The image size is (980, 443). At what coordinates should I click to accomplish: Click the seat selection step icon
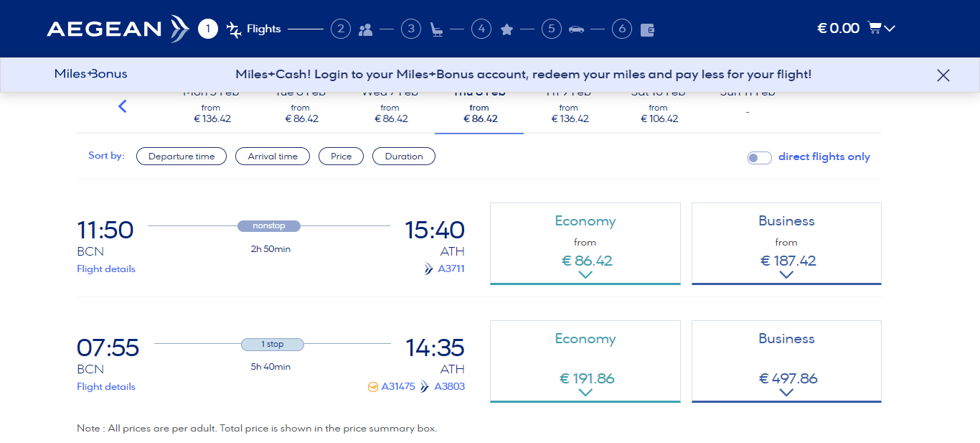tap(436, 29)
